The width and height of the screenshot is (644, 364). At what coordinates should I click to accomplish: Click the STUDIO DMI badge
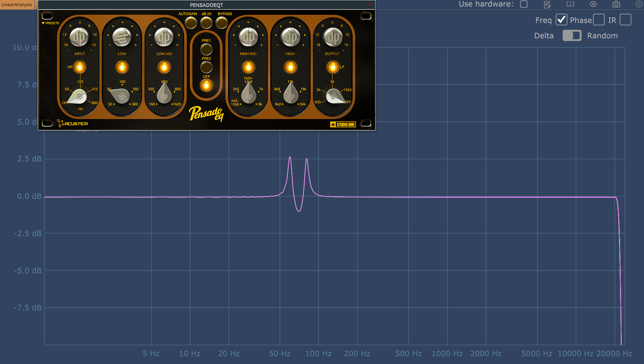pos(343,125)
